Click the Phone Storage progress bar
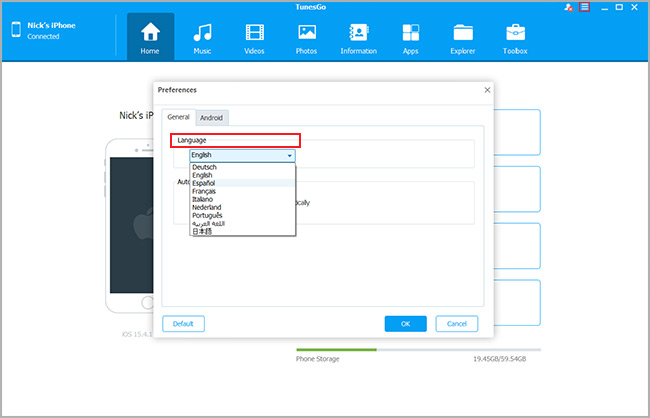This screenshot has width=650, height=418. [418, 350]
